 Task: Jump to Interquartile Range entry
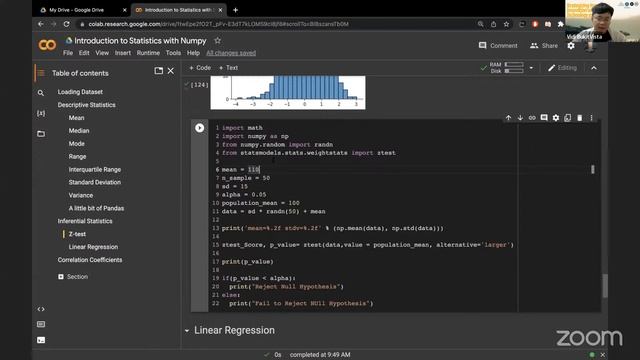pyautogui.click(x=95, y=169)
